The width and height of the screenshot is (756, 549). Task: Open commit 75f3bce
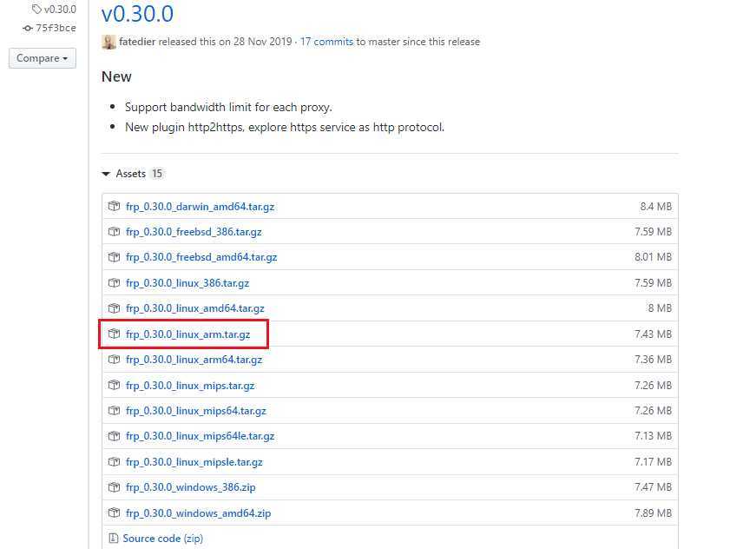tap(56, 28)
